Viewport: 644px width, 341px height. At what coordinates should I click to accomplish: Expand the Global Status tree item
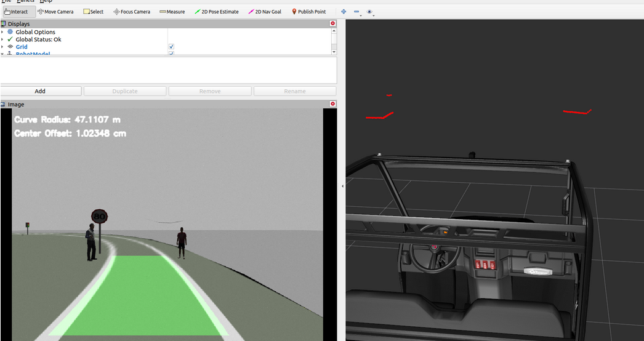click(x=2, y=39)
